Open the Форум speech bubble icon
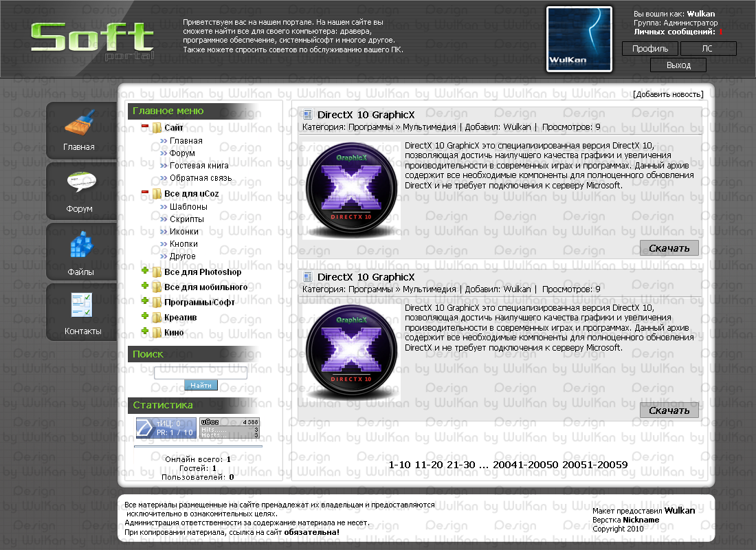Viewport: 756px width, 550px height. coord(82,183)
